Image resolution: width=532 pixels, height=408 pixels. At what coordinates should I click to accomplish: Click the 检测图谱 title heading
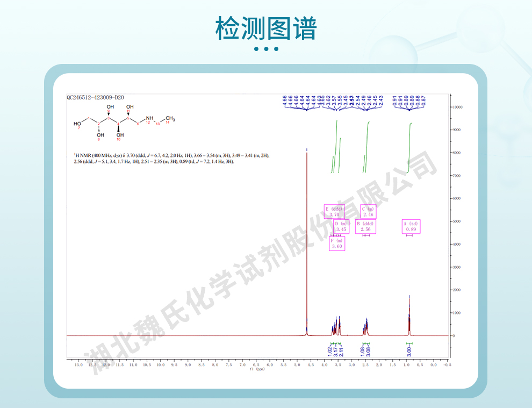tap(266, 28)
